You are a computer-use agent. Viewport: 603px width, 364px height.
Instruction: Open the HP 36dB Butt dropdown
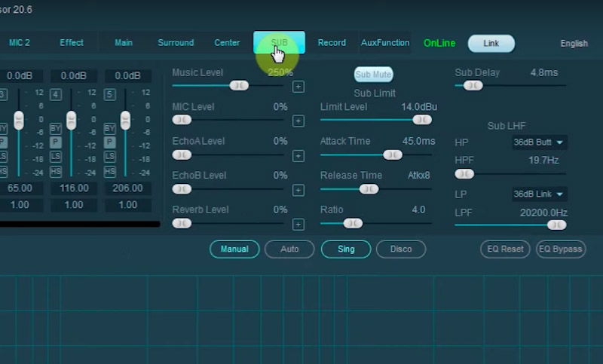click(540, 142)
